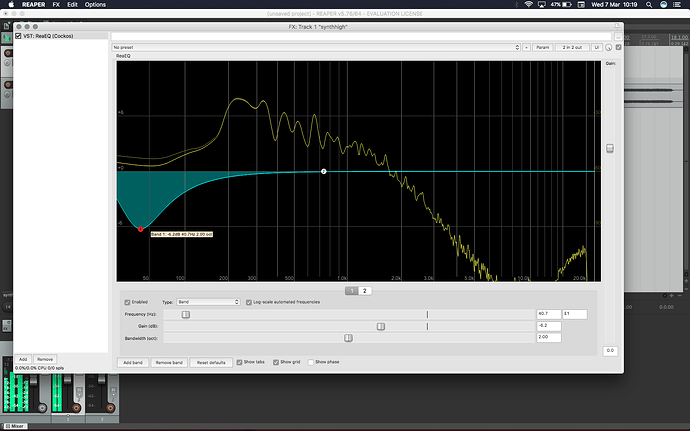Open the Options menu
The image size is (690, 431).
click(95, 4)
